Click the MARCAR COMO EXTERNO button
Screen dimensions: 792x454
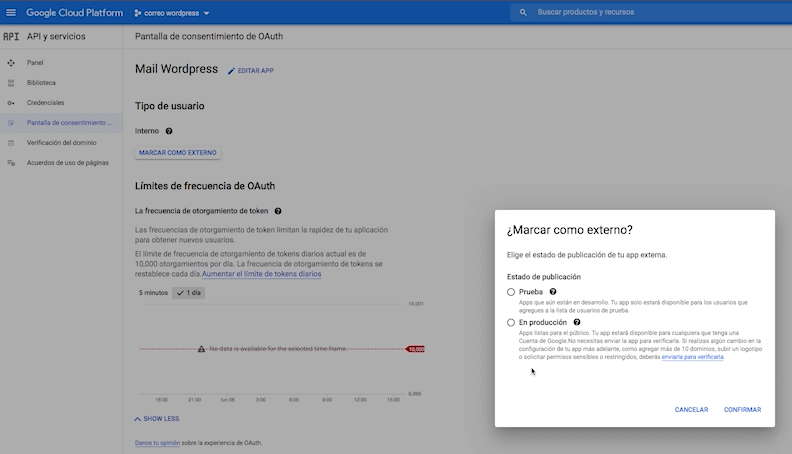(x=177, y=153)
